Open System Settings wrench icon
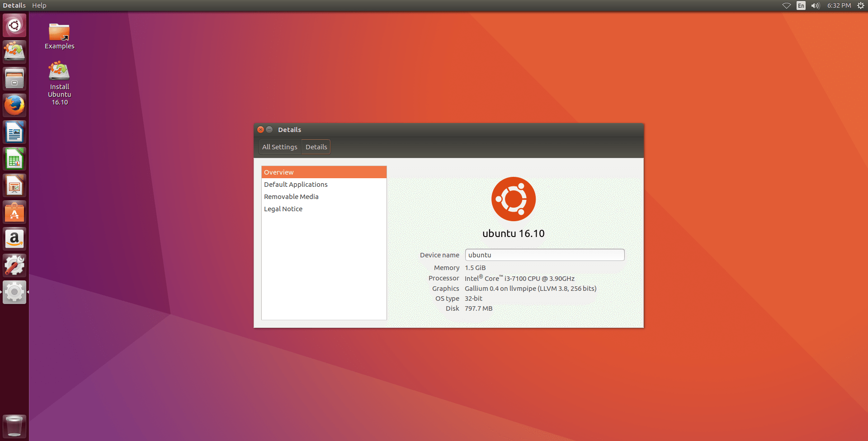This screenshot has width=868, height=441. pyautogui.click(x=14, y=266)
